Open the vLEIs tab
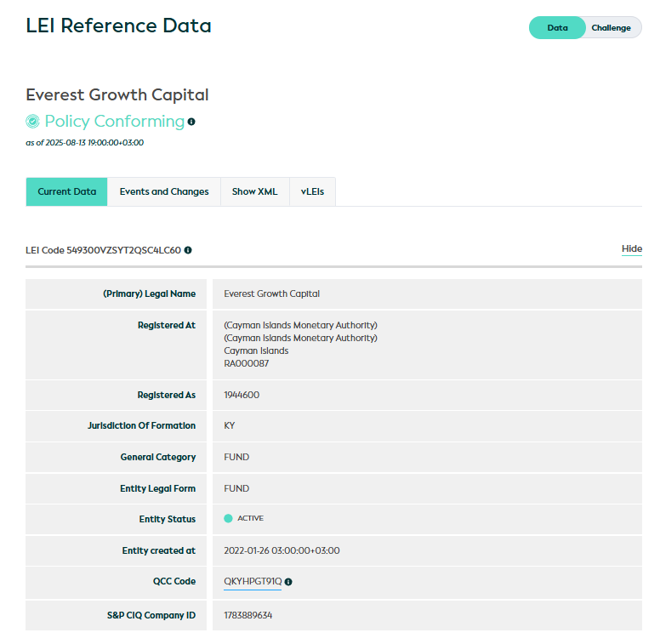This screenshot has height=644, width=660. coord(312,191)
